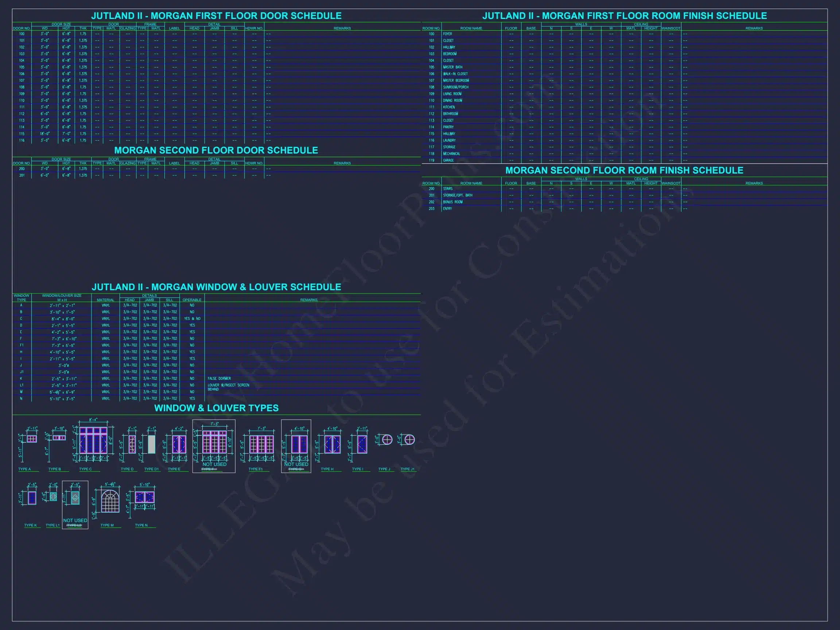Image resolution: width=840 pixels, height=630 pixels.
Task: Click the Type L1 louver symbol
Action: (53, 497)
